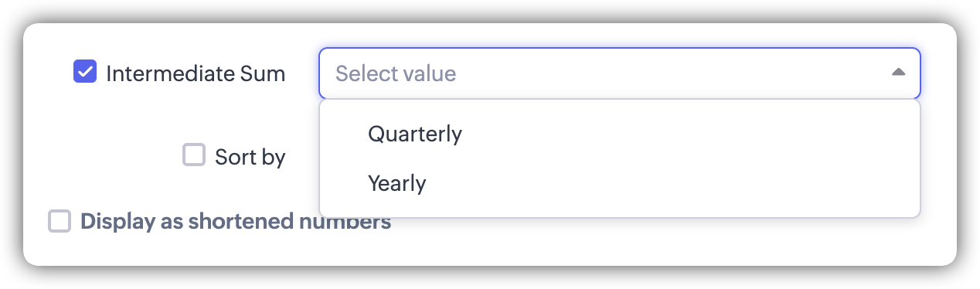Click the Display as shortened numbers label
Screen dimensions: 980x289
click(x=236, y=222)
